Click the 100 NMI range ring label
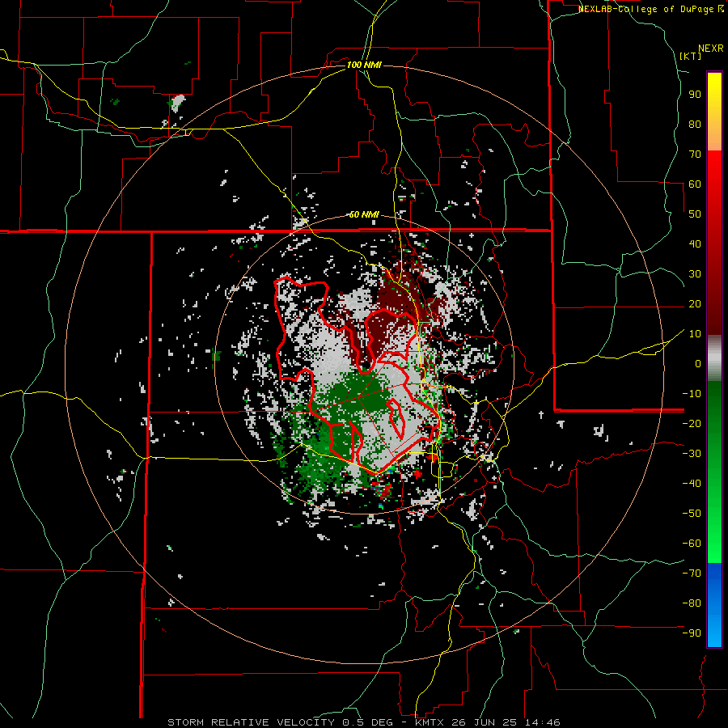The height and width of the screenshot is (728, 728). [x=364, y=65]
